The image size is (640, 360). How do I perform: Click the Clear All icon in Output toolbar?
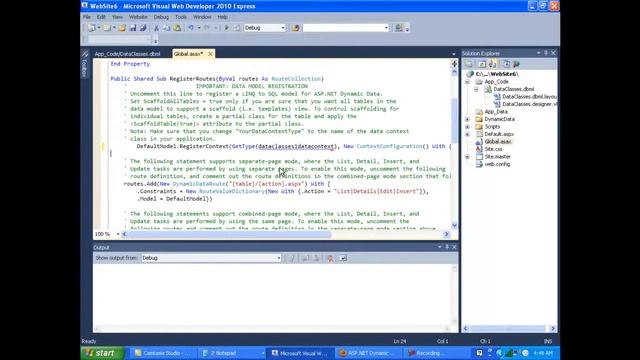[x=330, y=258]
